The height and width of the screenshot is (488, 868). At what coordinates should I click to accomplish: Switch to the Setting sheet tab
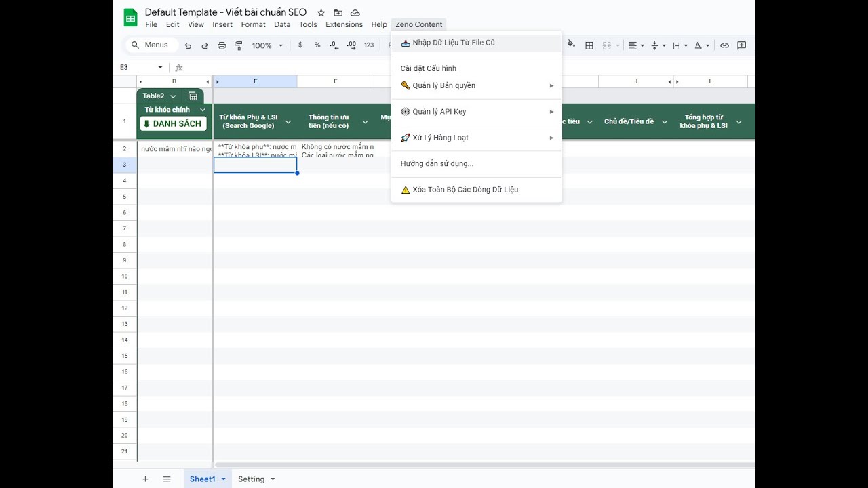(251, 479)
